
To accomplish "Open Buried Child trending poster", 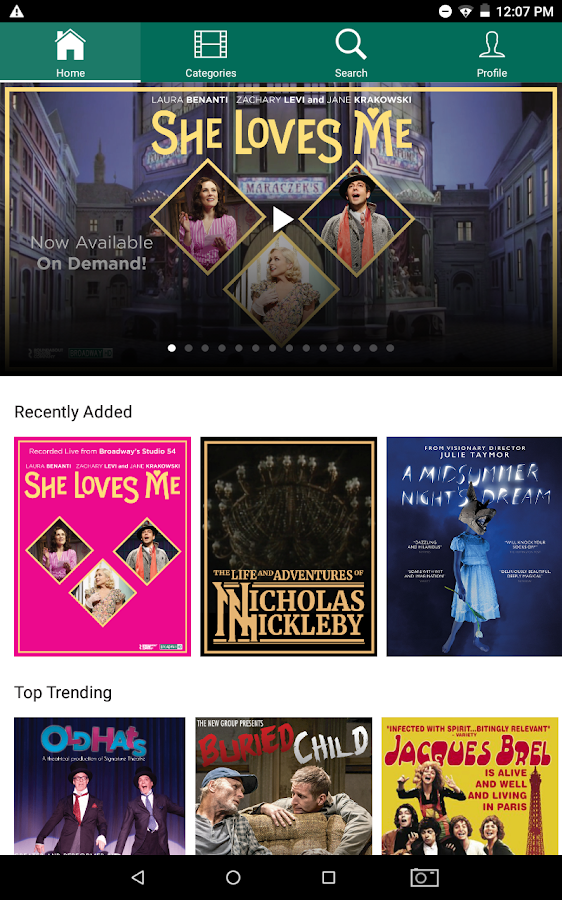I will tap(284, 786).
